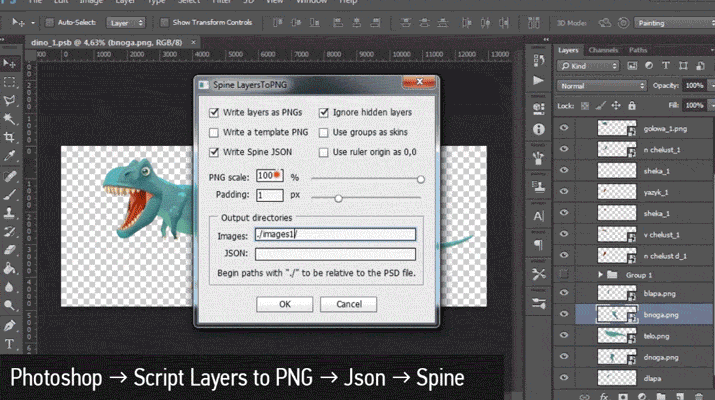Select the Blur tool
Viewport: 715px width, 400px height.
tap(9, 287)
